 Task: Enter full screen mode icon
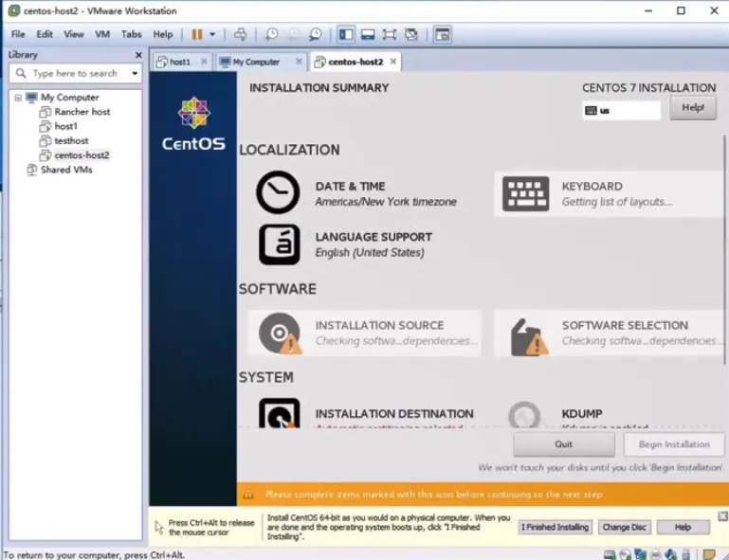coord(389,34)
